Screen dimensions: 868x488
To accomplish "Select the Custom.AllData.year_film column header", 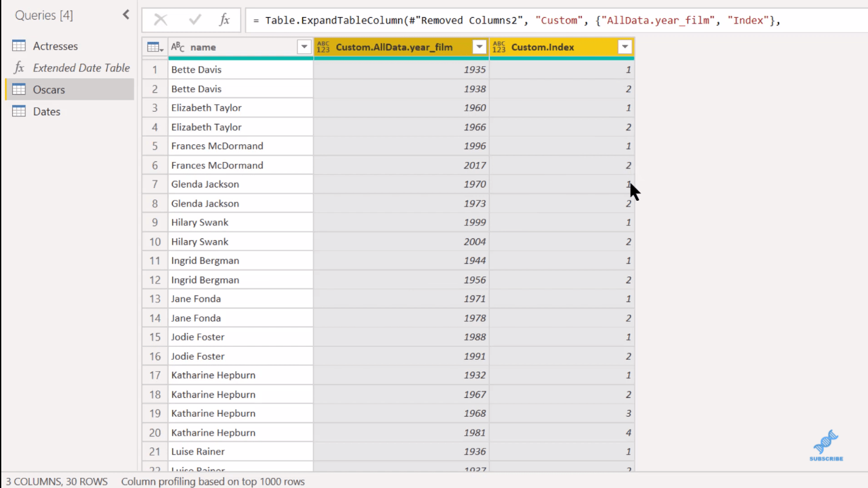I will coord(402,47).
